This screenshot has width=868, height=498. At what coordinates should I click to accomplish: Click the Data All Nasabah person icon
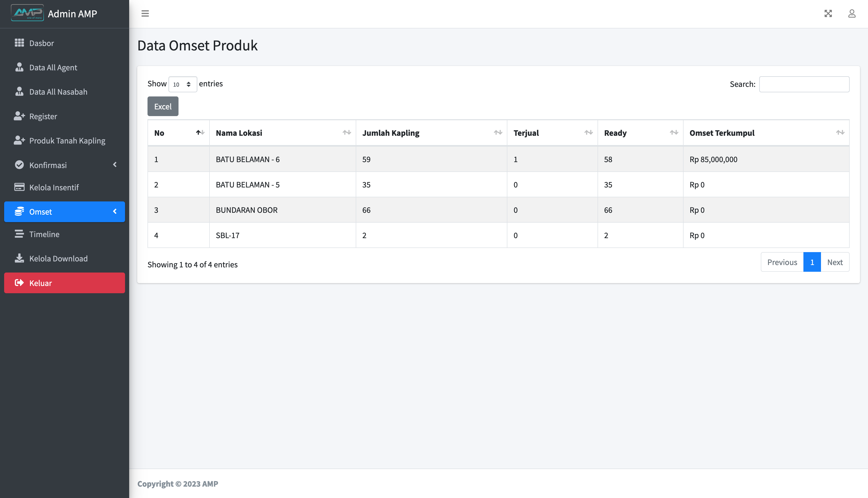click(19, 91)
